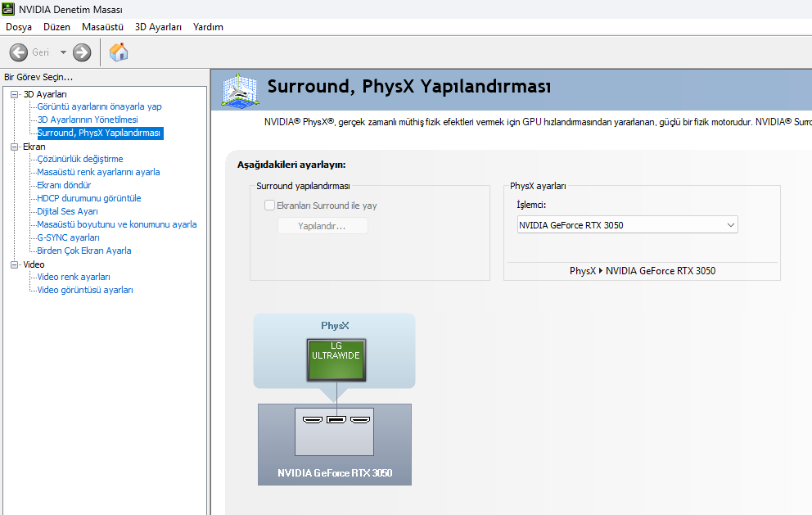Click the Back arrow icon
Image resolution: width=812 pixels, height=515 pixels.
pyautogui.click(x=19, y=52)
